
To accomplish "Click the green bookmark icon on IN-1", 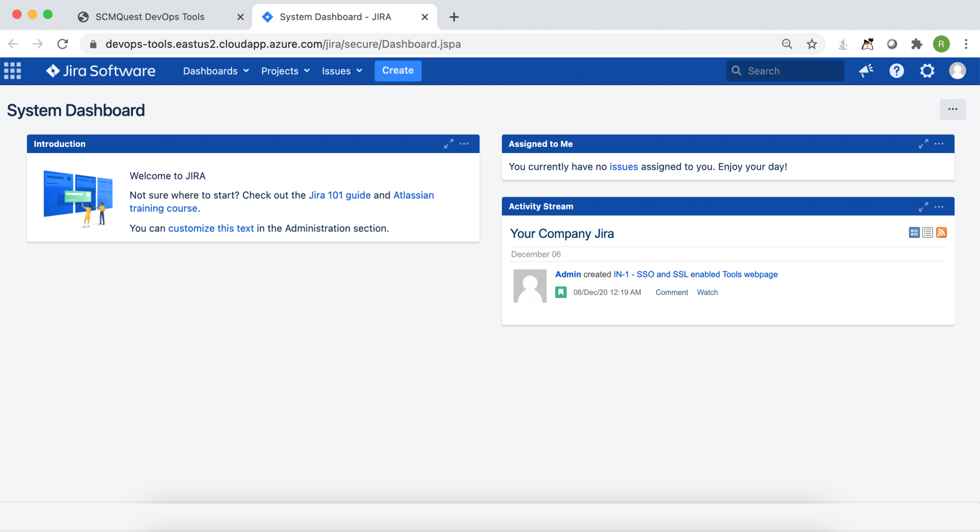I will coord(560,292).
